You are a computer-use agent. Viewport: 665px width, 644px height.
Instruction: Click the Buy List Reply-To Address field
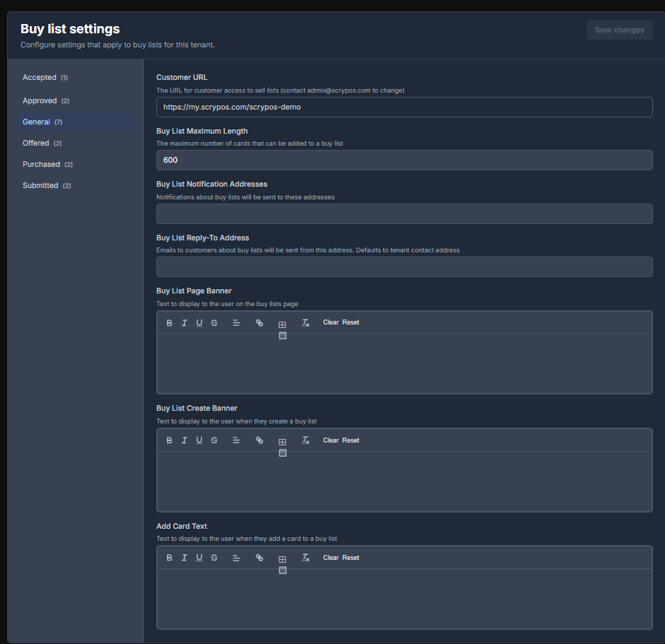[404, 267]
